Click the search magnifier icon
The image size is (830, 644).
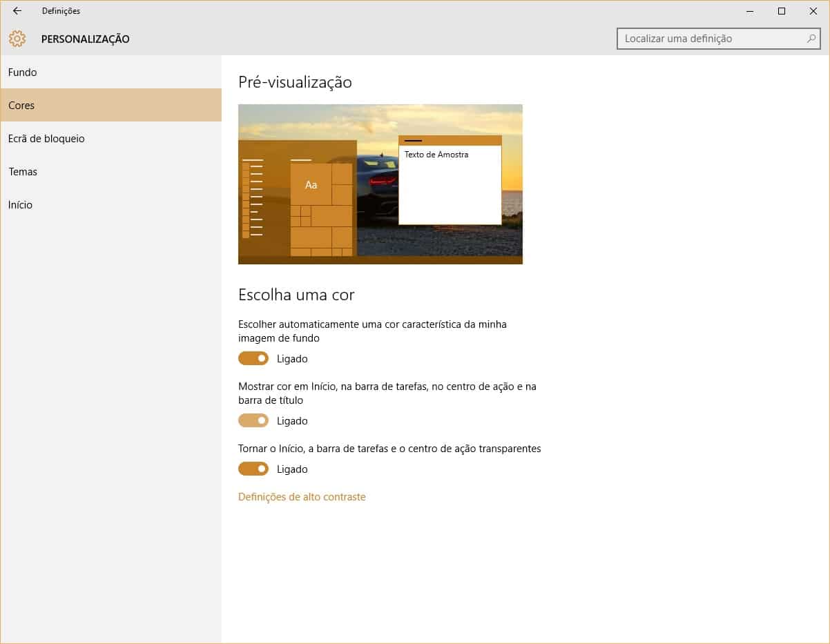point(811,39)
